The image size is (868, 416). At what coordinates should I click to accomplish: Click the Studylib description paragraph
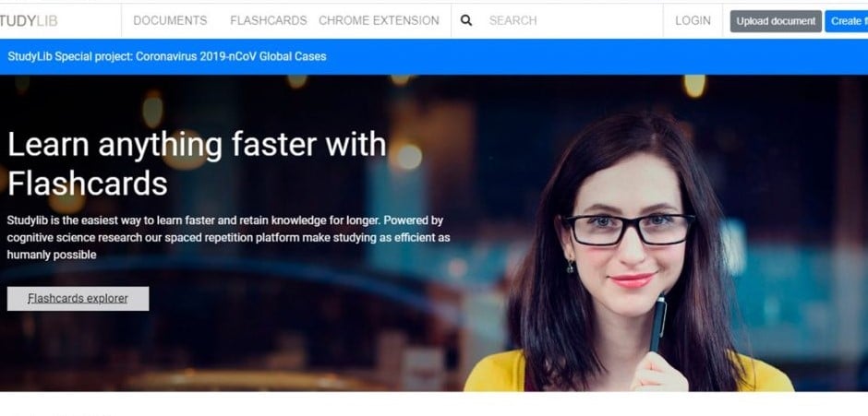[x=228, y=237]
